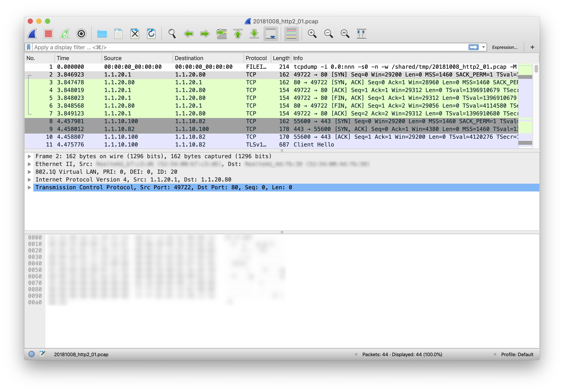Go to the last packet
Screen dimensions: 564x392
click(255, 34)
